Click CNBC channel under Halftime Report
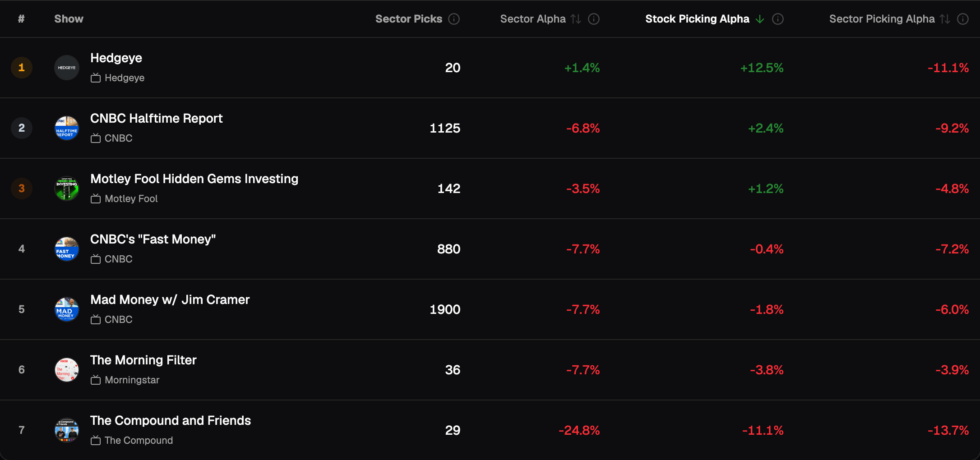980x460 pixels. point(119,138)
